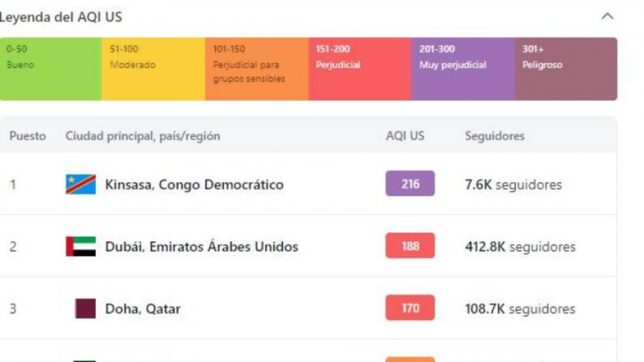Open Kinsasa, Congo Democrático city link

(x=194, y=185)
